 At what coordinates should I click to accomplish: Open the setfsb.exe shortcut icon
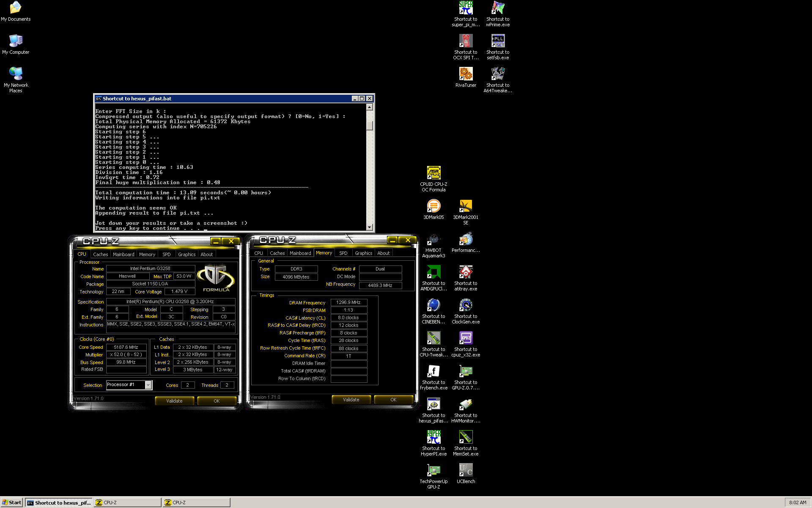(x=498, y=47)
